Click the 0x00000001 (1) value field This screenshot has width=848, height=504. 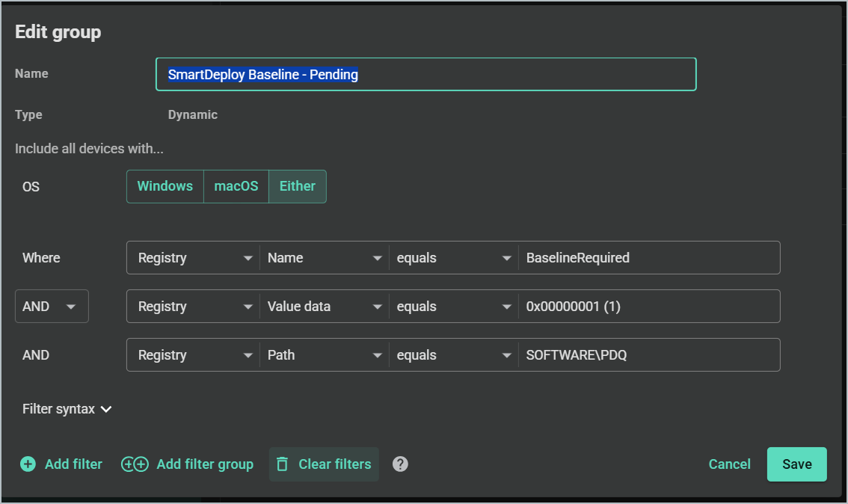click(649, 307)
